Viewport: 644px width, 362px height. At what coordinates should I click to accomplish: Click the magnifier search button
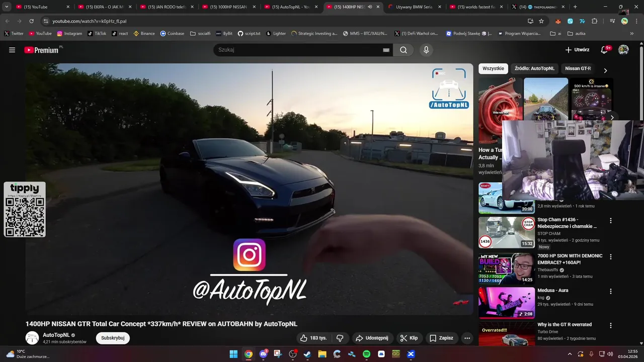(404, 50)
